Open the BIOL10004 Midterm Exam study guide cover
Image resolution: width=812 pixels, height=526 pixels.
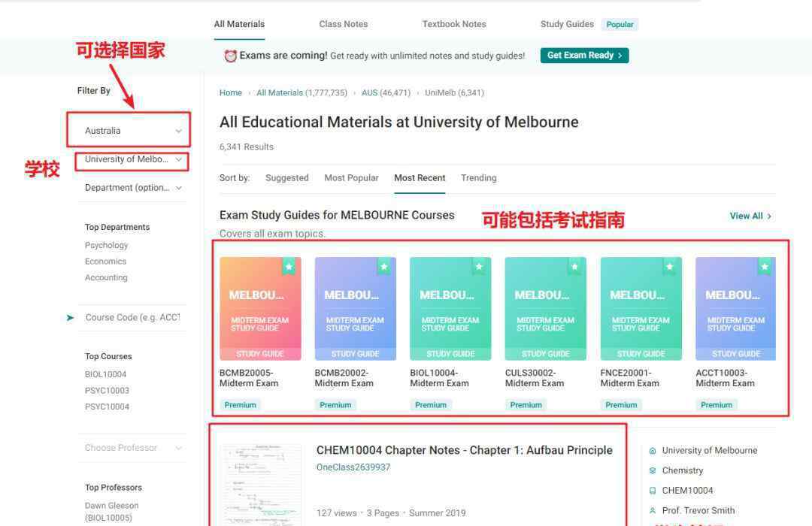[x=450, y=309]
